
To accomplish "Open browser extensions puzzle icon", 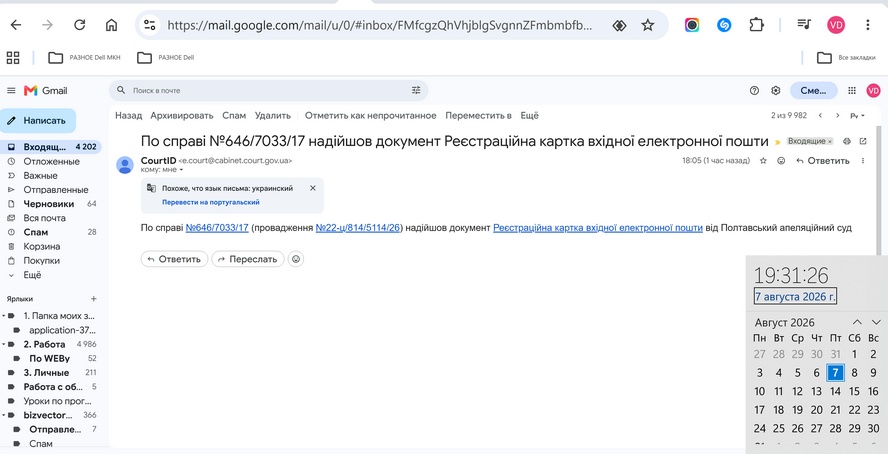I will click(756, 25).
